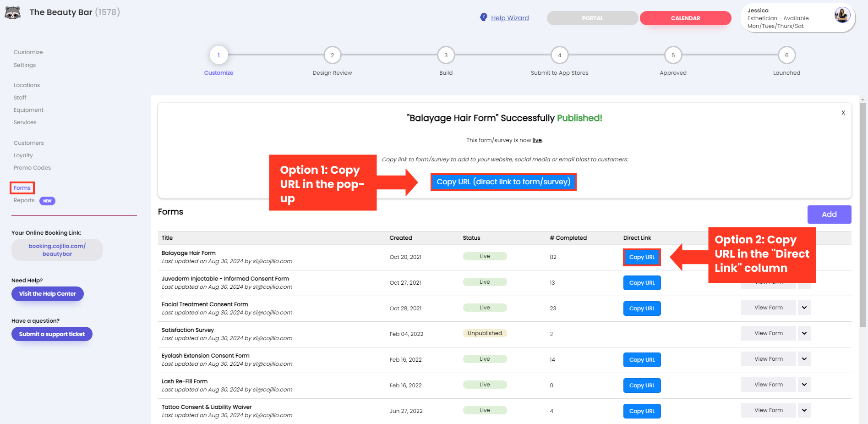Open Promo Codes in the sidebar
868x424 pixels.
(32, 168)
